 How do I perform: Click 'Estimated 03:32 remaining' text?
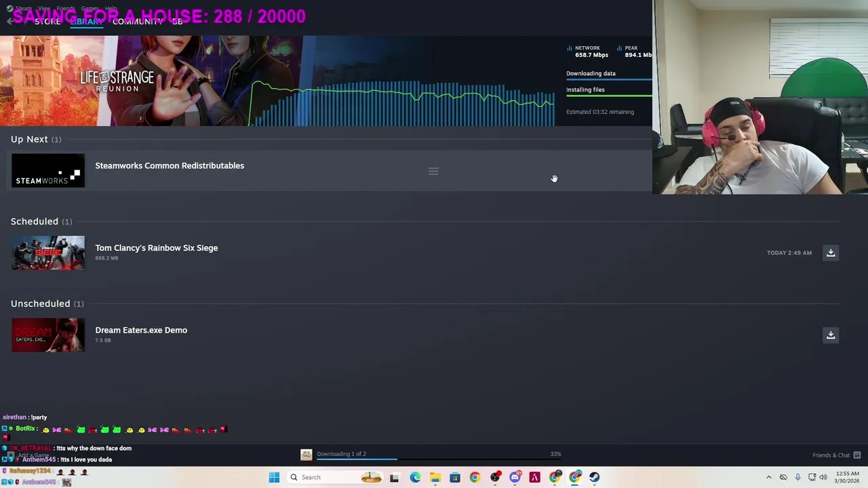(x=600, y=112)
